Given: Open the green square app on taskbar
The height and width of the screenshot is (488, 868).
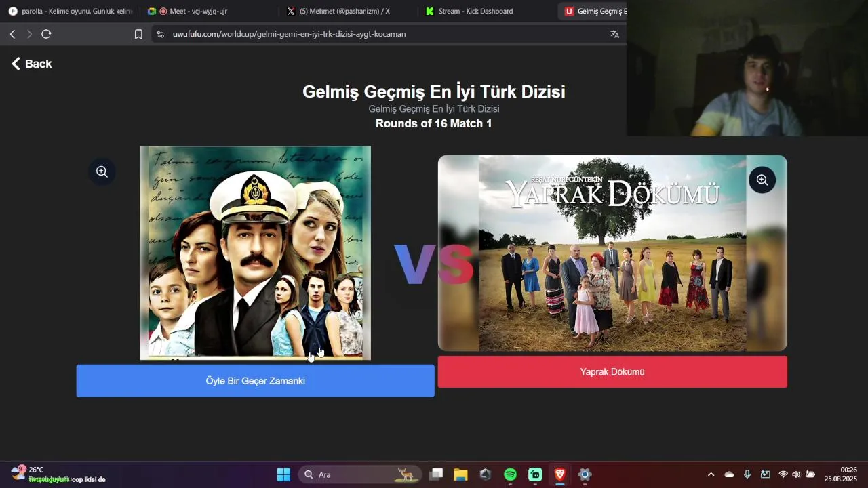Looking at the screenshot, I should [535, 474].
